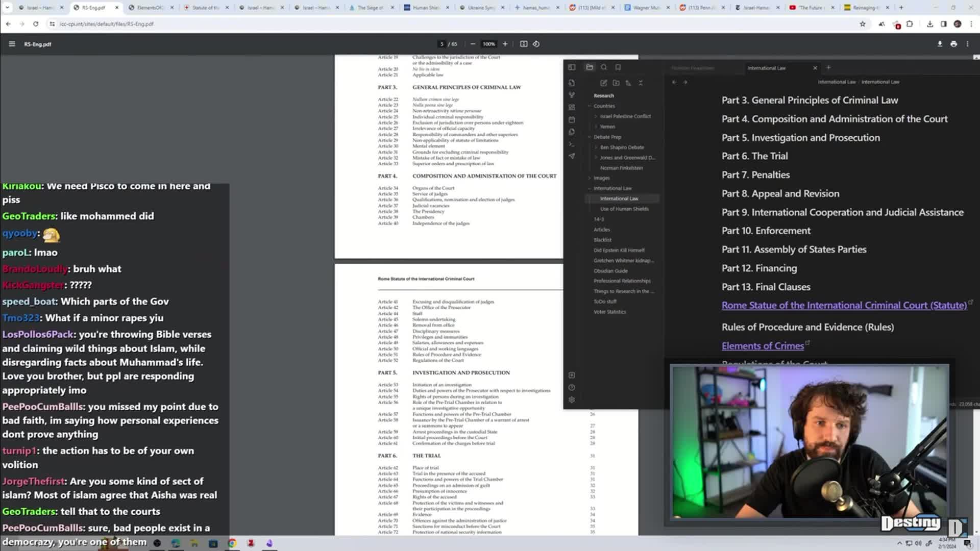Collapse the Debate Prep folder

(607, 137)
